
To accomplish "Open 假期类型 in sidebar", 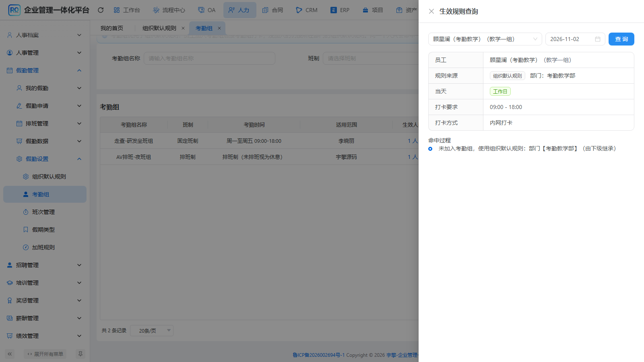I will pos(45,230).
